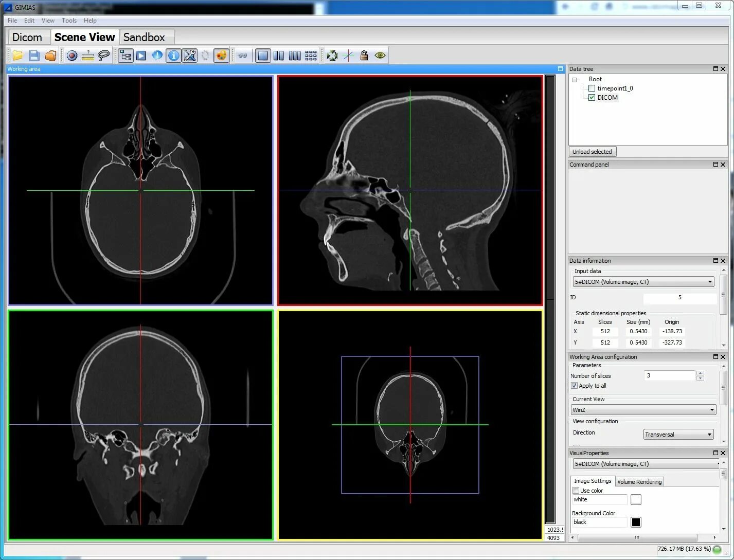Switch to three-column view layout
Screen dimensions: 734x560
295,56
